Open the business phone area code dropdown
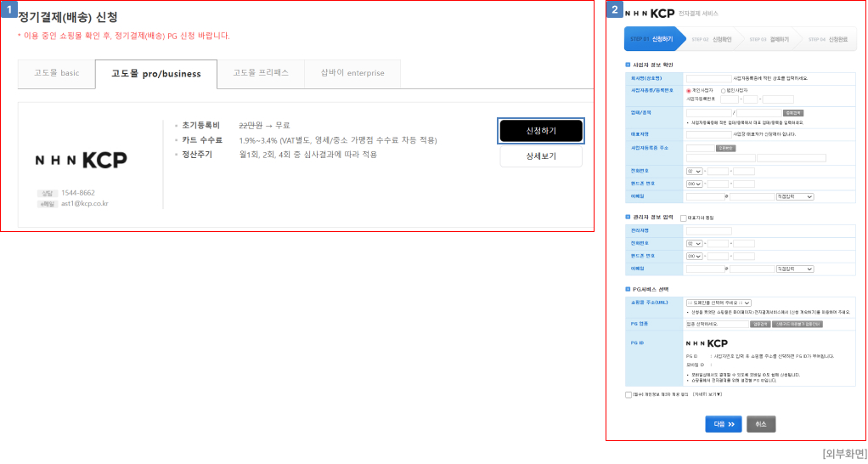Viewport: 868px width, 464px height. pos(694,171)
